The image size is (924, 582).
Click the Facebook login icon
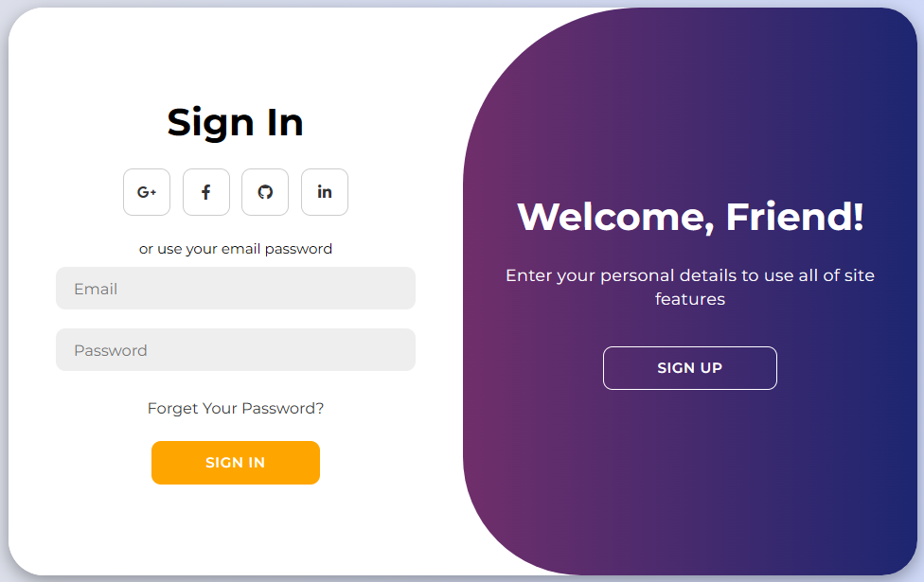click(206, 192)
